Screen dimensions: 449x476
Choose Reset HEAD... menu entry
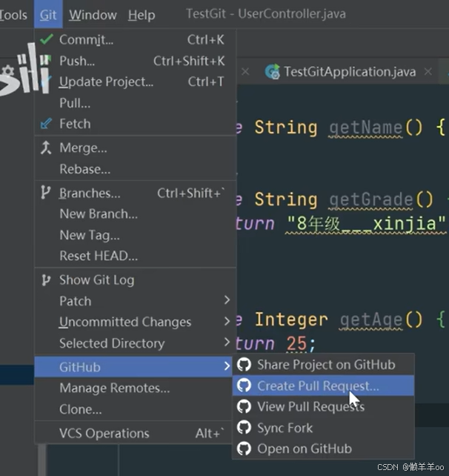tap(136, 256)
